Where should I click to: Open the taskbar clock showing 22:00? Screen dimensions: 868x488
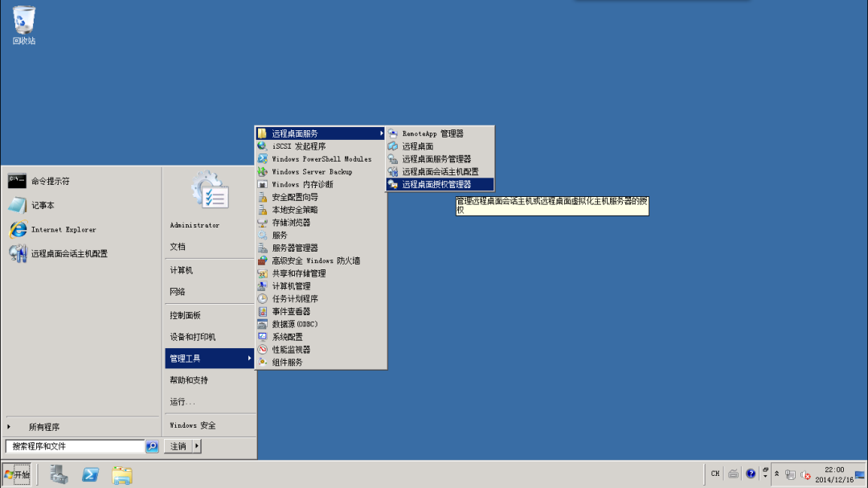(x=834, y=474)
